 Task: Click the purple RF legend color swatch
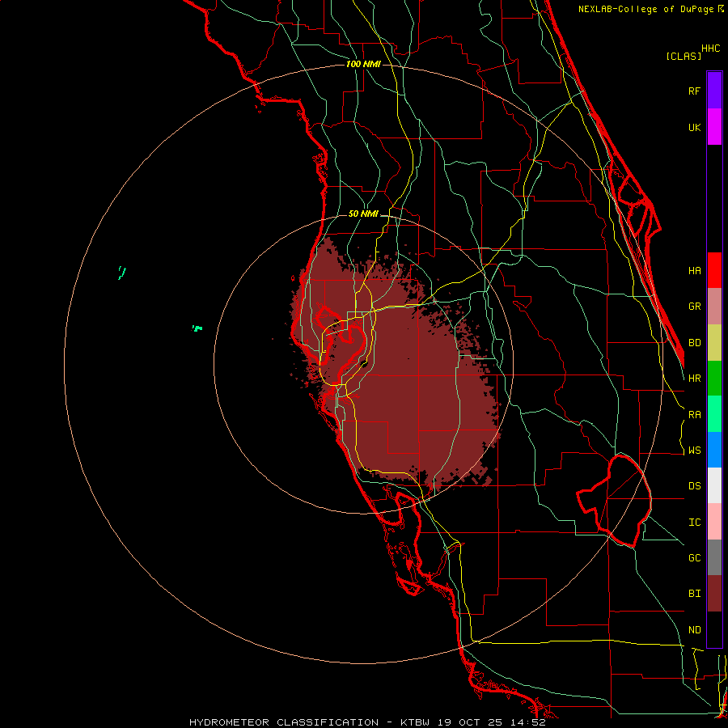pos(714,91)
